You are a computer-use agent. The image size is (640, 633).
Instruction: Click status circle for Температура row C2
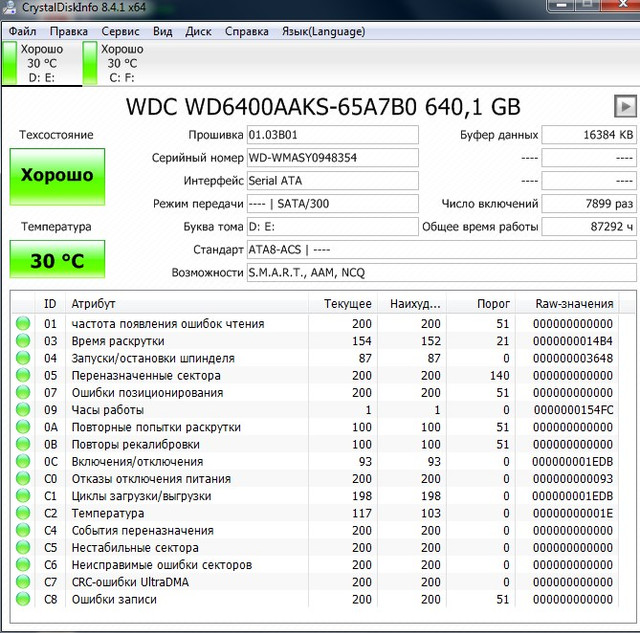coord(23,513)
